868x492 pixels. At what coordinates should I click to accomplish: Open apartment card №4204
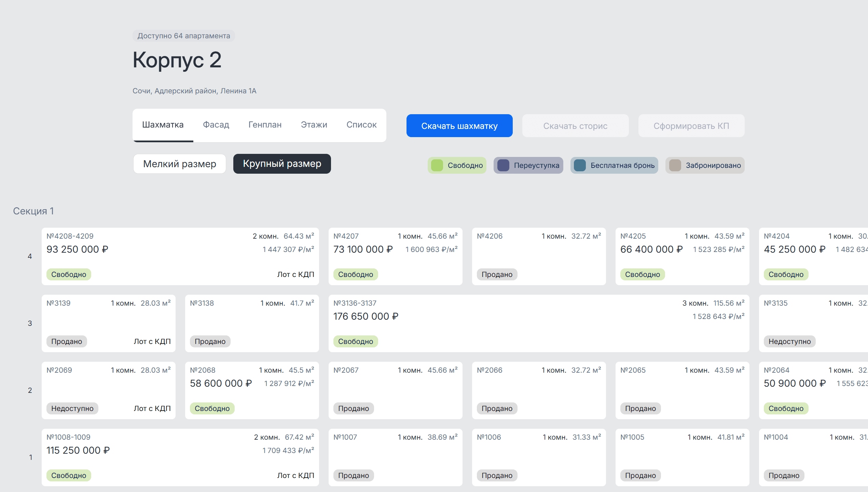pos(814,256)
